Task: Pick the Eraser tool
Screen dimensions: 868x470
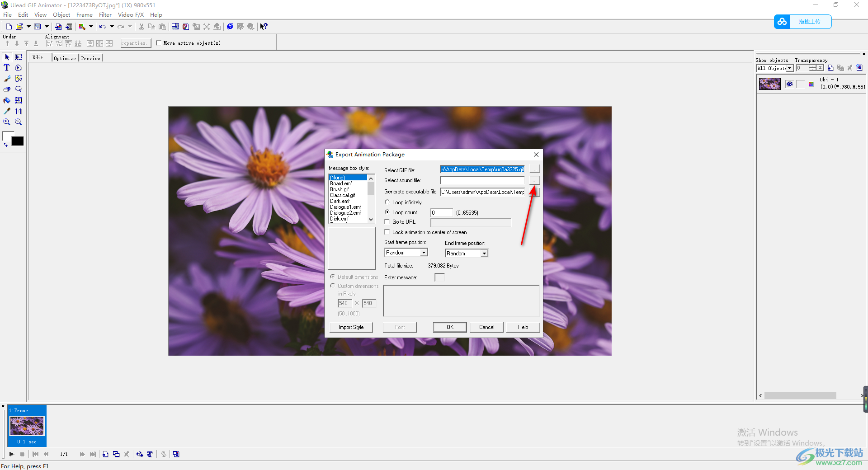Action: [x=7, y=89]
